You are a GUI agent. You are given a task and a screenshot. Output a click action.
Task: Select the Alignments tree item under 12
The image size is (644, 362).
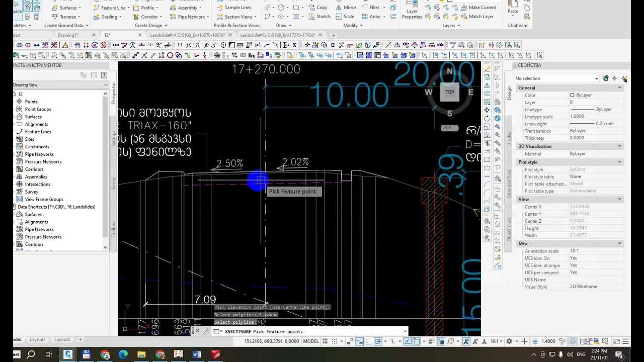36,124
